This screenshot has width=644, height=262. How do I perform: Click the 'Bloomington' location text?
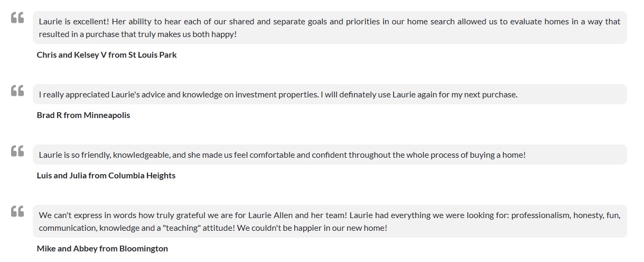[144, 249]
